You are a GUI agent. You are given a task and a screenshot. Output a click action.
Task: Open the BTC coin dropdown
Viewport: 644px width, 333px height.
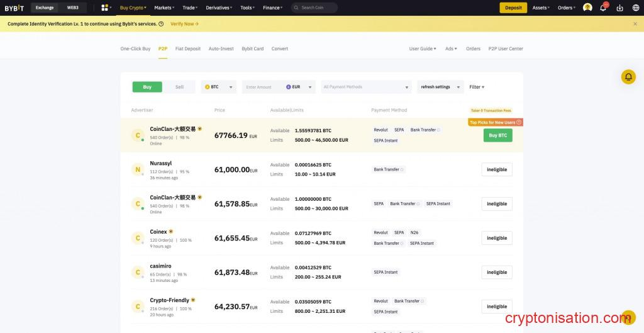[218, 87]
